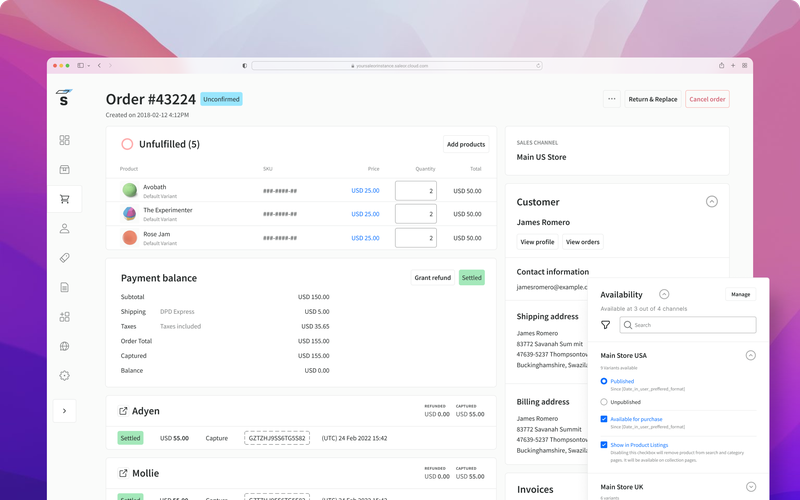Open the more options ellipsis menu

(x=612, y=99)
